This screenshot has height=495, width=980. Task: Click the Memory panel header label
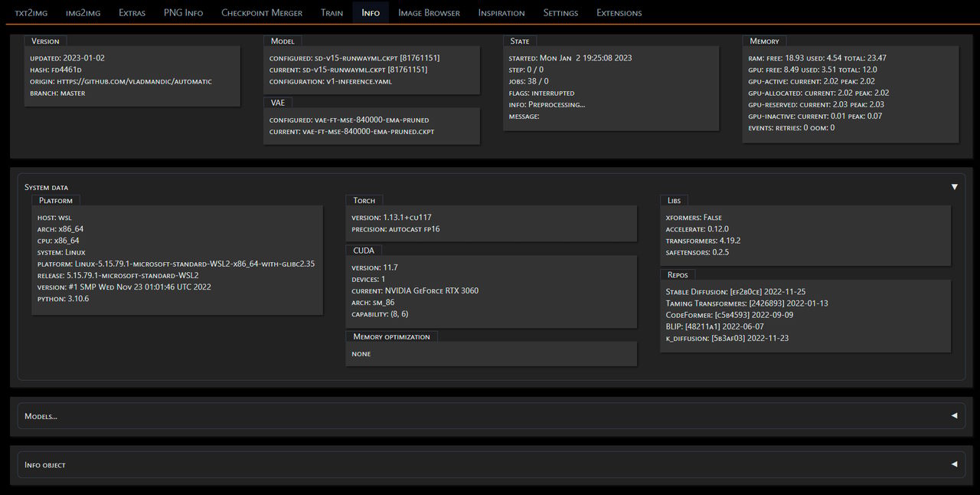click(764, 41)
